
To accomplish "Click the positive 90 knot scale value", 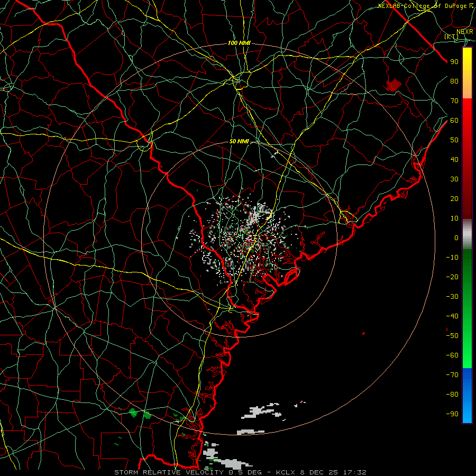I will point(454,62).
